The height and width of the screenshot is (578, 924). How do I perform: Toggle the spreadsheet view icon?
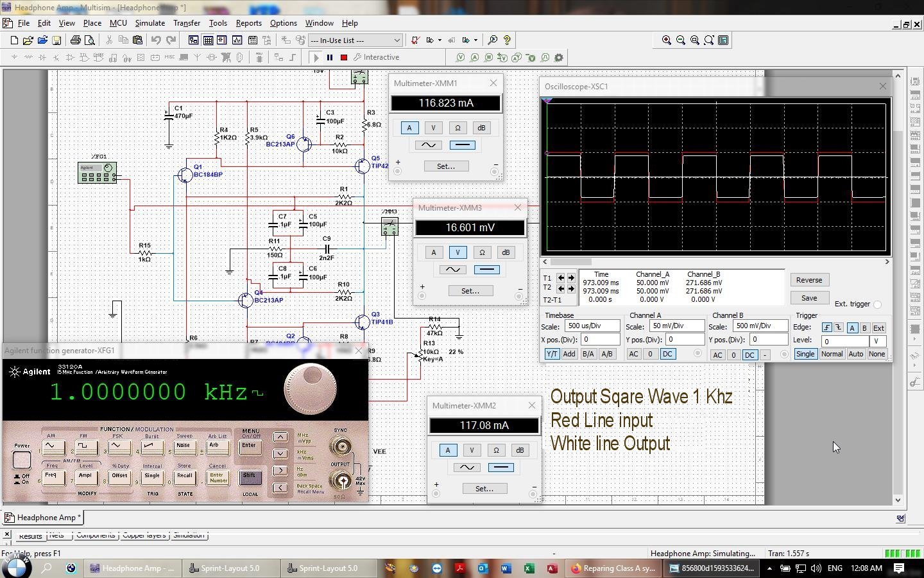coord(208,40)
